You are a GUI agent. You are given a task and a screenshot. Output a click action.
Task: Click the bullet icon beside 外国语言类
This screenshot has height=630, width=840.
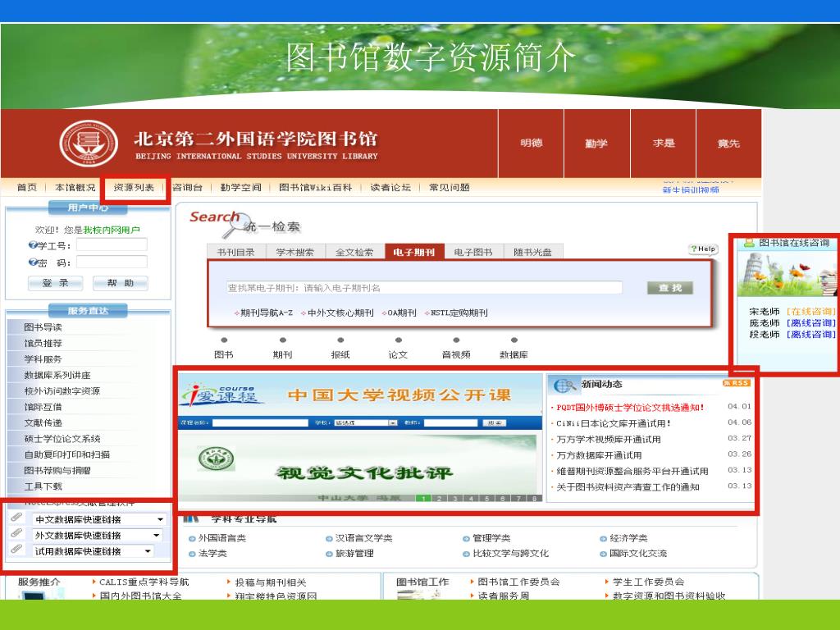click(x=192, y=538)
